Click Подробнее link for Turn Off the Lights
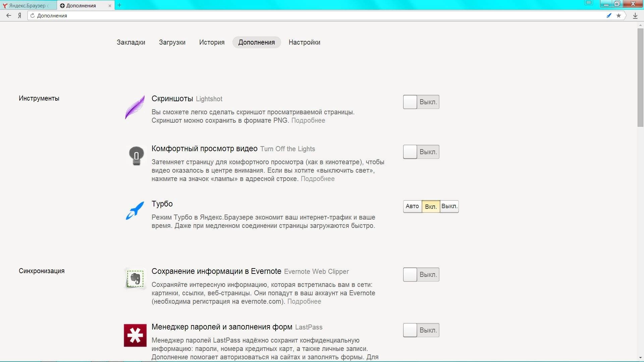This screenshot has height=362, width=644. click(317, 179)
